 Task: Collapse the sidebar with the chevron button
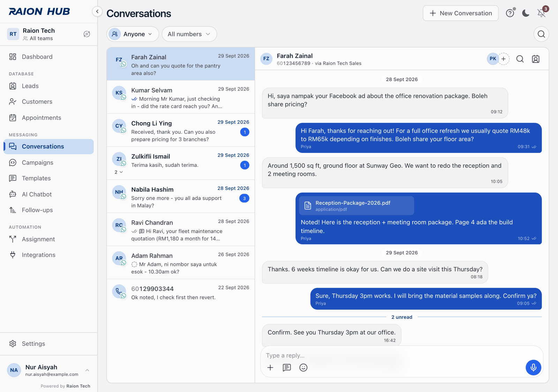pos(97,11)
